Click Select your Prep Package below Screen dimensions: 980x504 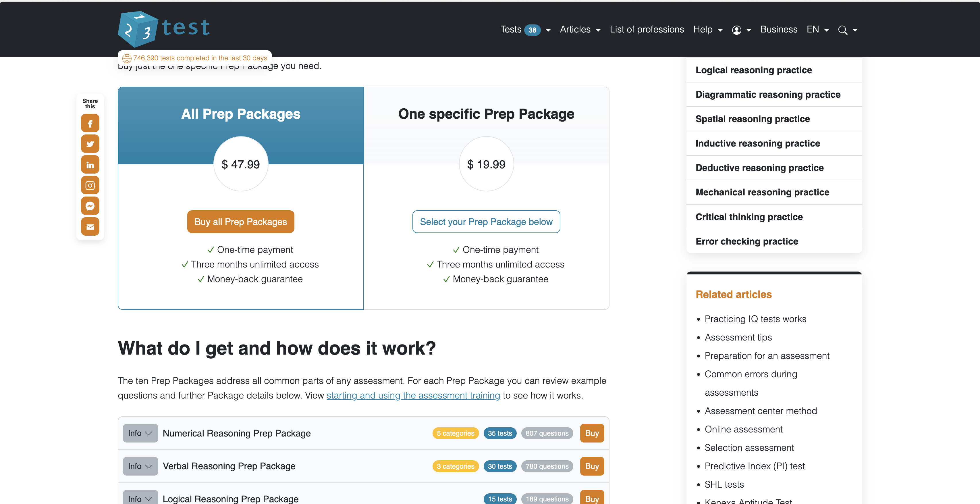point(486,221)
